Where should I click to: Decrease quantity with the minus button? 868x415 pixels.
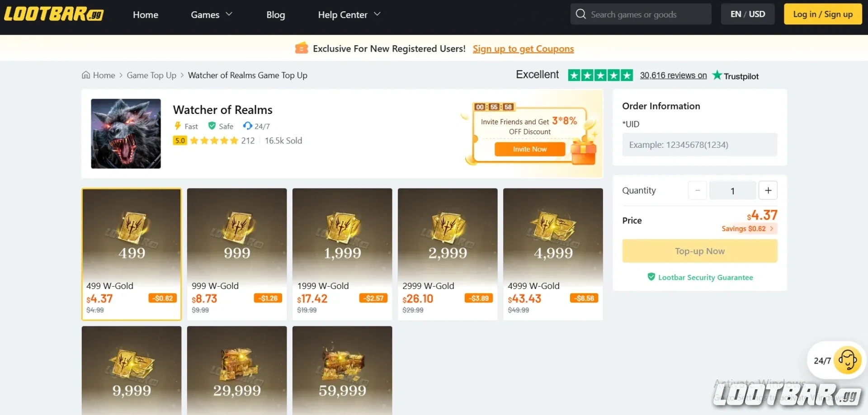pos(697,190)
